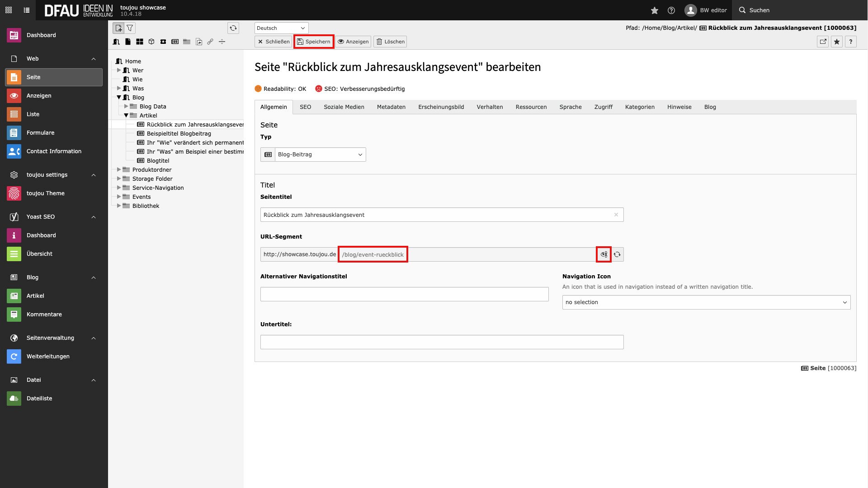Collapse the Artikel tree folder
This screenshot has height=488, width=868.
tap(126, 115)
